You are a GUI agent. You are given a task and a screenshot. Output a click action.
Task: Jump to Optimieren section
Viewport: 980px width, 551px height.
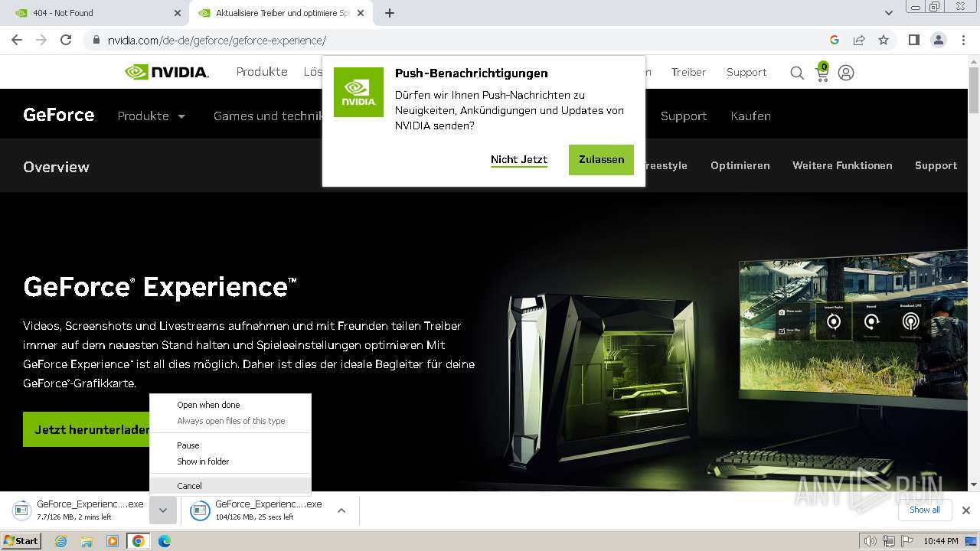740,165
